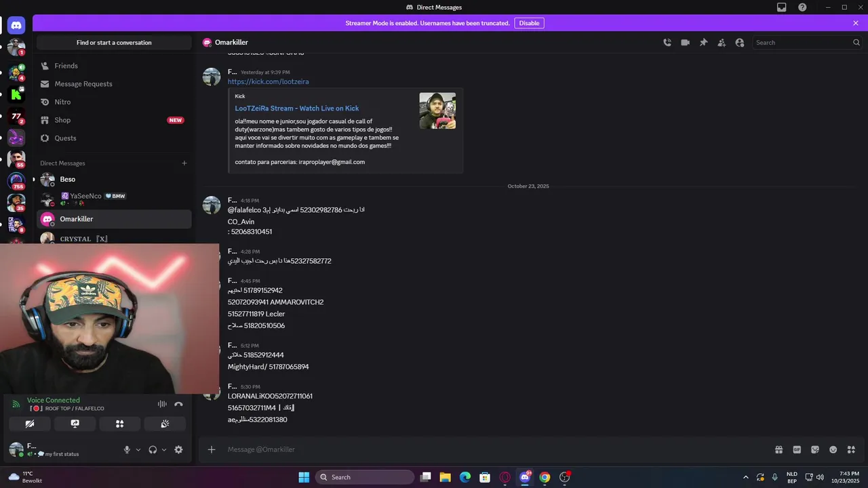Open Discord home Direct Messages icon
The width and height of the screenshot is (868, 488).
point(16,26)
